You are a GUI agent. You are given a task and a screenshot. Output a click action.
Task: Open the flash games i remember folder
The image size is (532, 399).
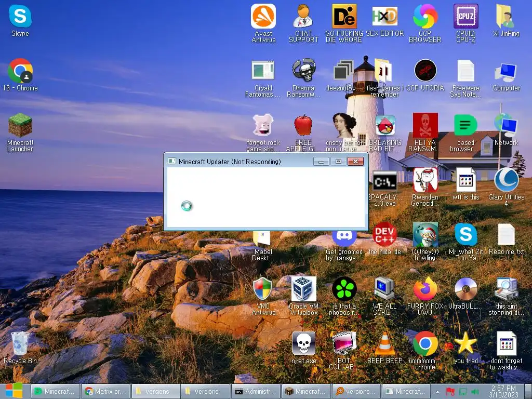tap(385, 78)
